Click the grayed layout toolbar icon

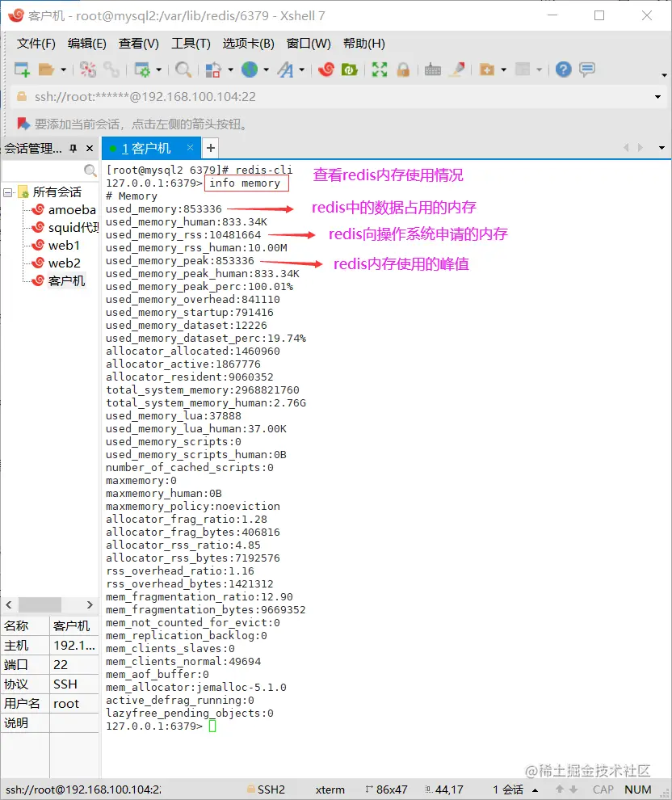[x=523, y=69]
